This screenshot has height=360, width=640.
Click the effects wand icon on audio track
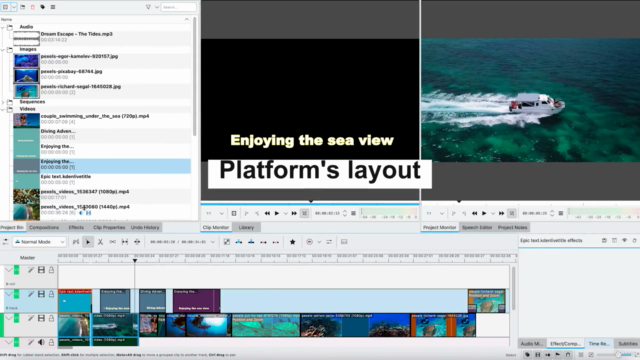pos(31,342)
